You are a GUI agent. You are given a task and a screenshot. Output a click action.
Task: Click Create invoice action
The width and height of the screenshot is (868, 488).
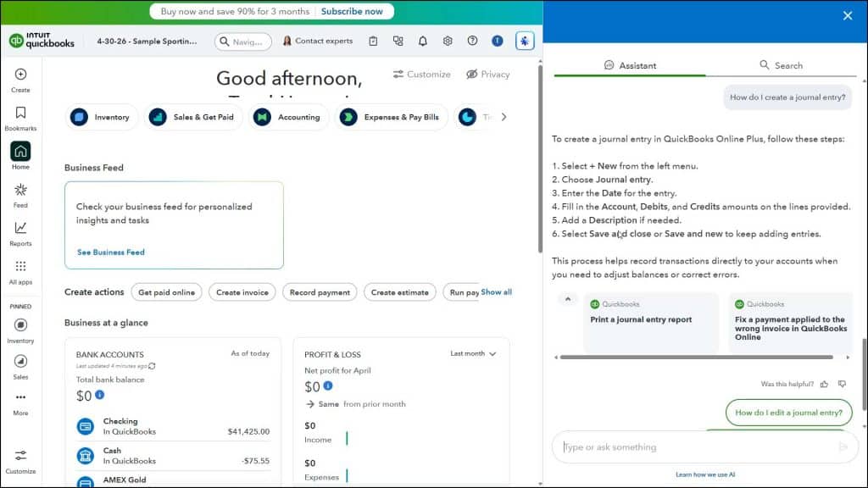[x=242, y=292]
